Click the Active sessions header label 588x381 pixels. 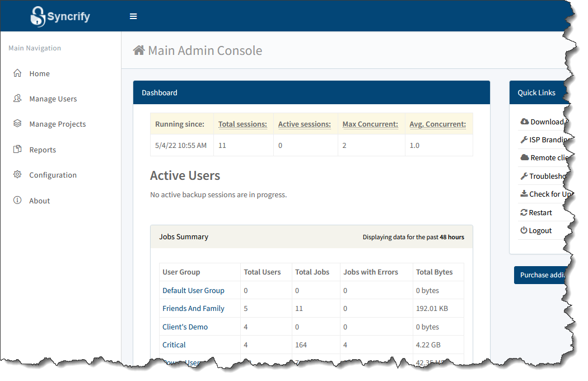tap(305, 124)
